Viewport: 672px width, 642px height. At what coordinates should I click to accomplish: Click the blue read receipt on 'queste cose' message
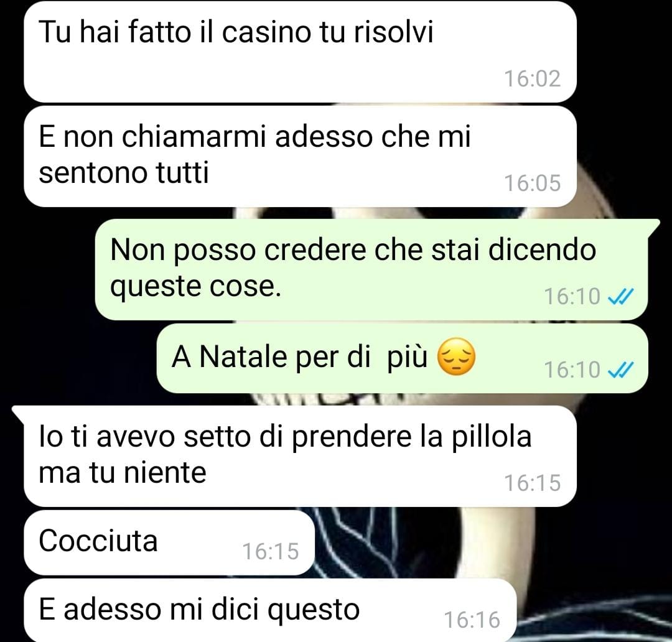coord(621,296)
